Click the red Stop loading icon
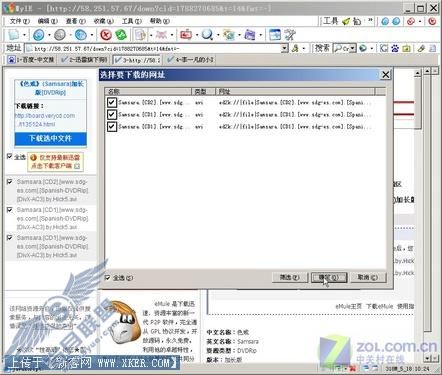The height and width of the screenshot is (375, 442). click(x=106, y=34)
